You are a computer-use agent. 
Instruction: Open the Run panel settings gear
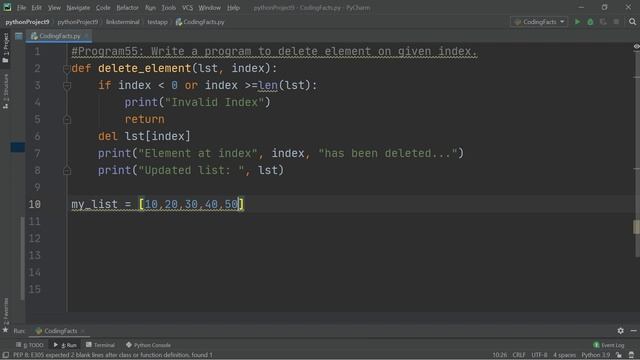[620, 331]
